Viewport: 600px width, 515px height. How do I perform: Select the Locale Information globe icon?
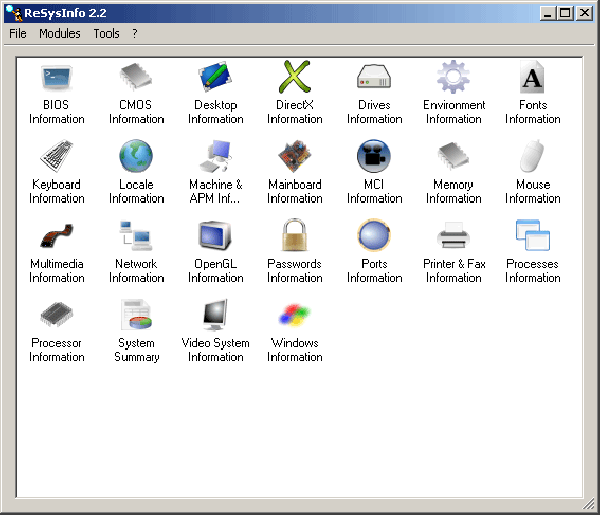(x=136, y=157)
